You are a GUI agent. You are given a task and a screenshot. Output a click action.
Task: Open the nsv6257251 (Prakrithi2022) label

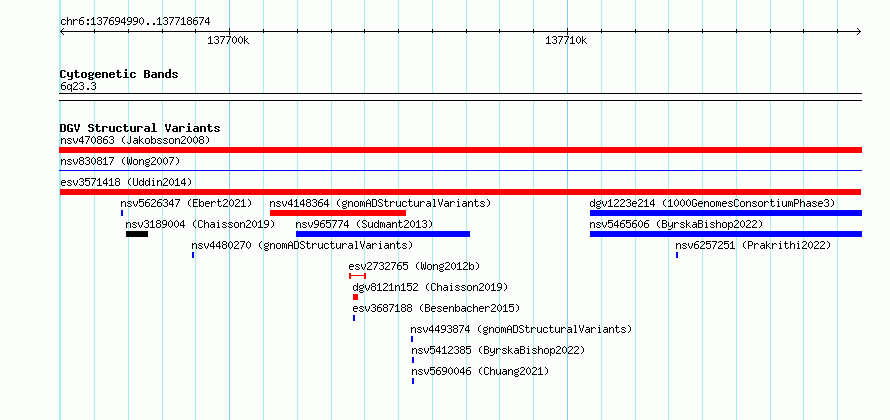753,245
